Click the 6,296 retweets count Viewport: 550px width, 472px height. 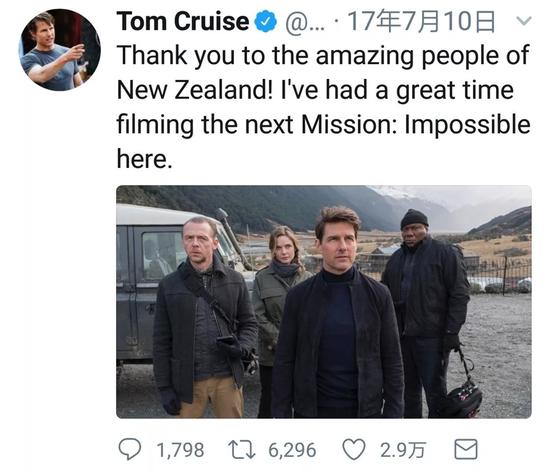click(x=292, y=450)
